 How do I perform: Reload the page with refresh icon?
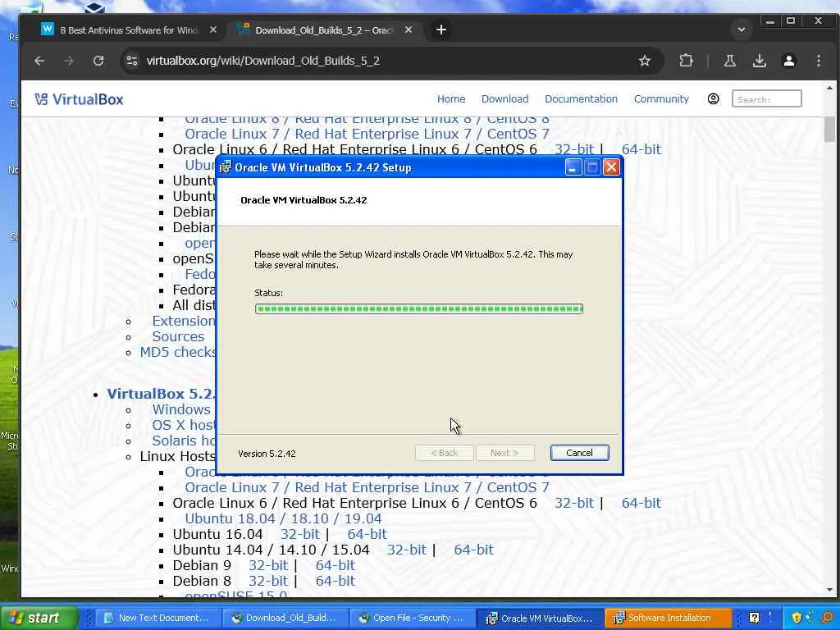click(98, 61)
